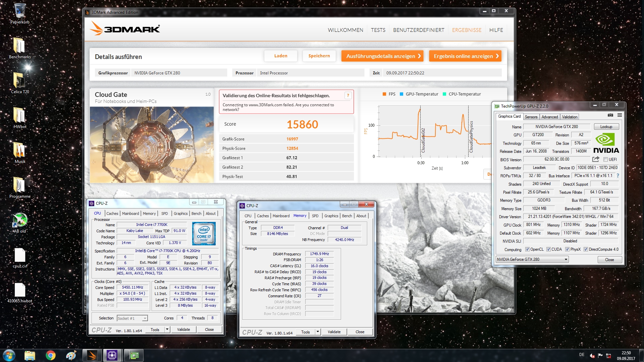644x362 pixels.
Task: Click the Tools button in left CPU-Z
Action: tap(155, 329)
